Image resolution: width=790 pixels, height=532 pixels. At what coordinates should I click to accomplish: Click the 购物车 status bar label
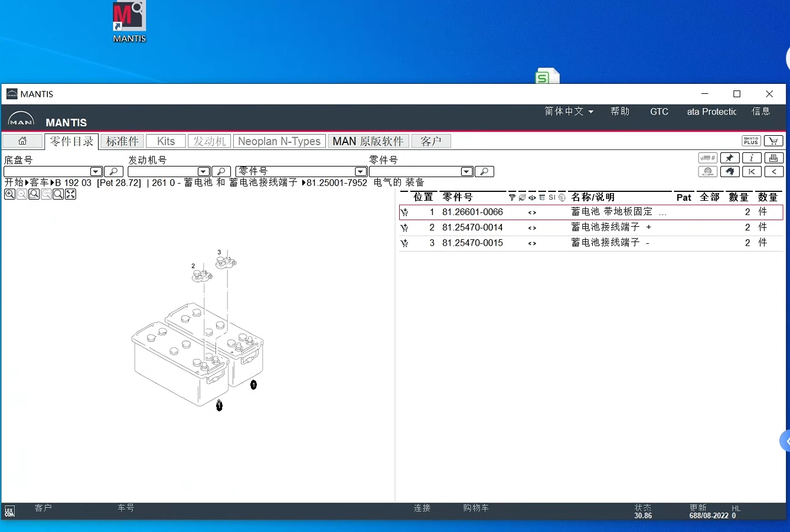476,508
